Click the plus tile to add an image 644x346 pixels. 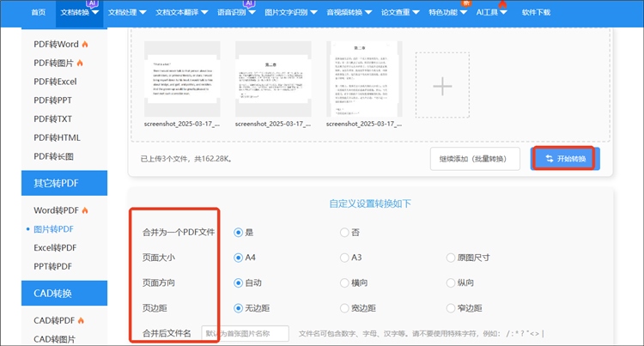coord(442,85)
